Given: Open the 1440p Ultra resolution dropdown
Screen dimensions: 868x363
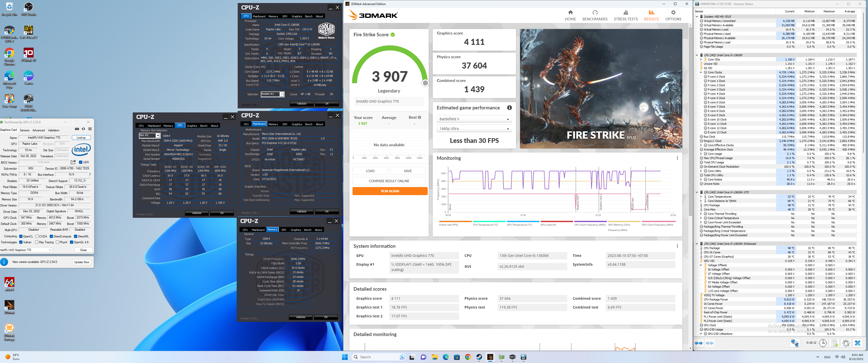Looking at the screenshot, I should 474,128.
